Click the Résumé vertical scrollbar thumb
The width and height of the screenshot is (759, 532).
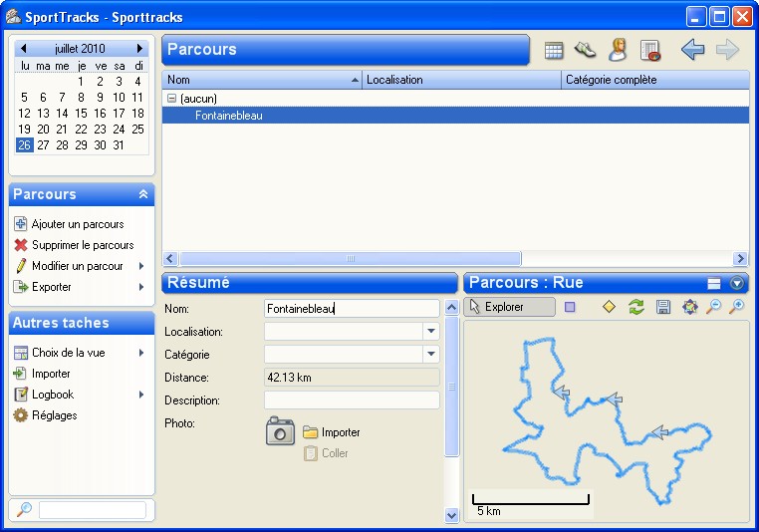tap(451, 387)
